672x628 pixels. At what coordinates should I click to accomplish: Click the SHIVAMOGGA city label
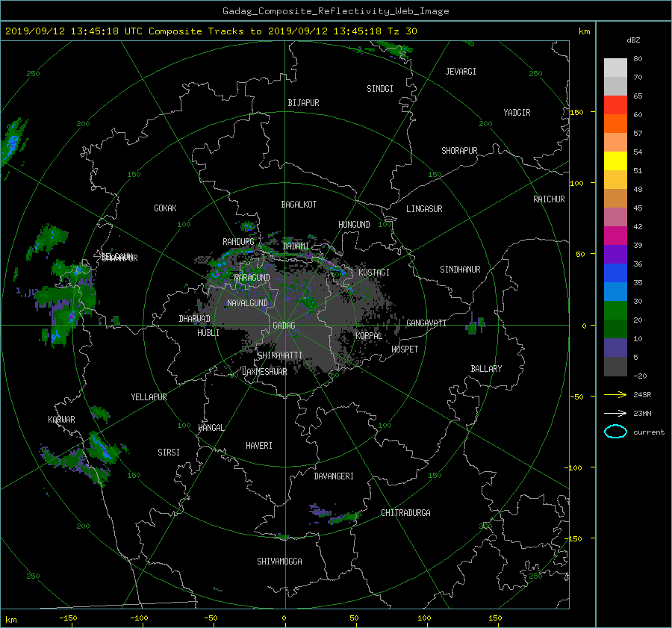click(279, 561)
